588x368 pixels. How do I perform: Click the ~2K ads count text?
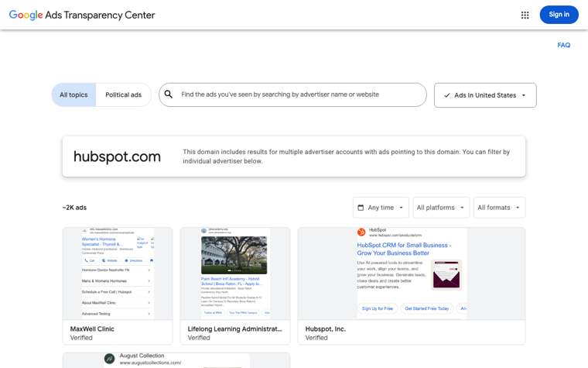74,208
